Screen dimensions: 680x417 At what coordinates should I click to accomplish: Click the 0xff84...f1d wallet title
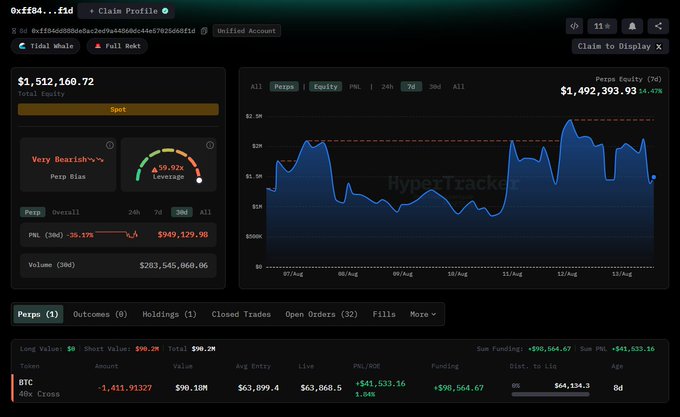[42, 11]
